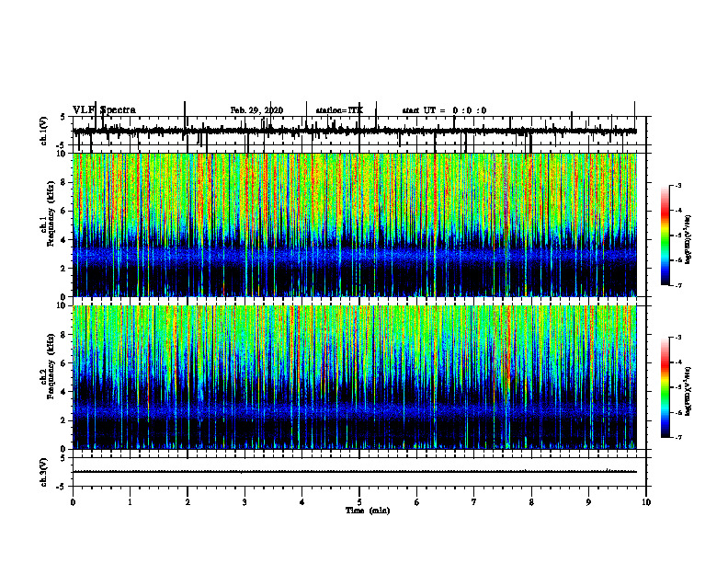The width and height of the screenshot is (728, 563).
Task: Click the '8' tick on the time axis
Action: (x=531, y=502)
